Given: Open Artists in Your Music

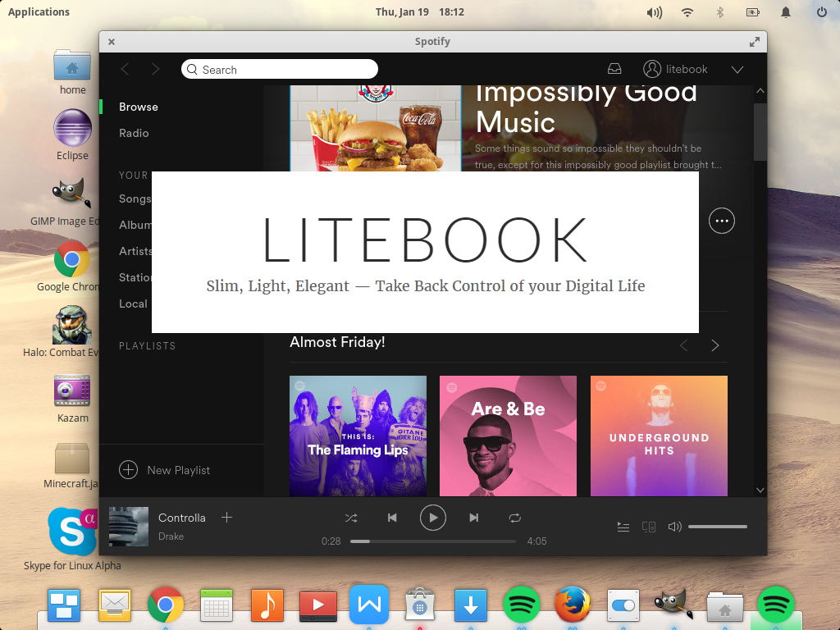Looking at the screenshot, I should click(135, 251).
